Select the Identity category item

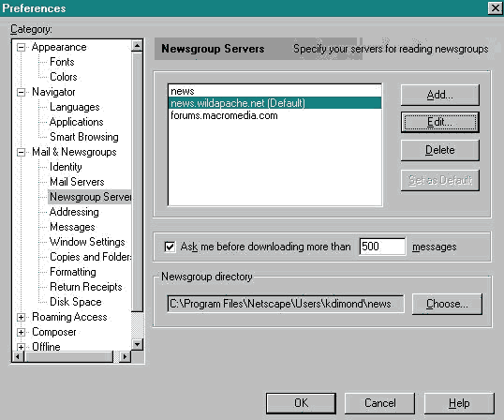pyautogui.click(x=66, y=167)
